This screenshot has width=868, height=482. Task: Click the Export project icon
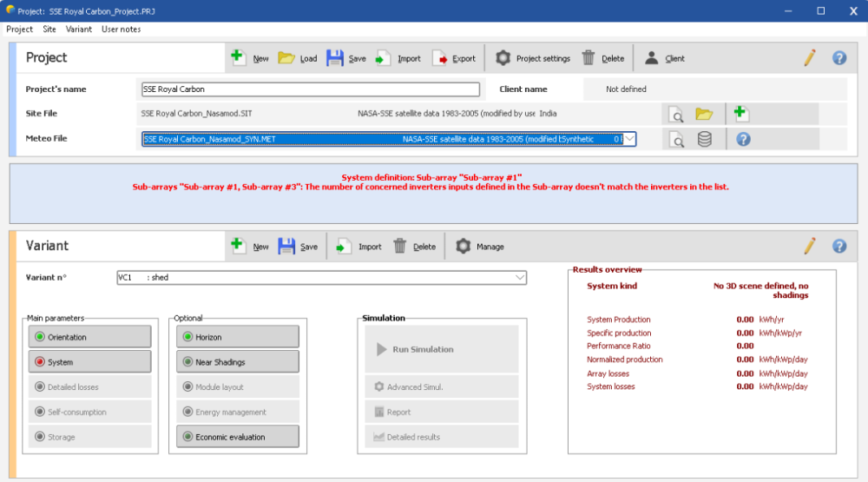pos(440,58)
